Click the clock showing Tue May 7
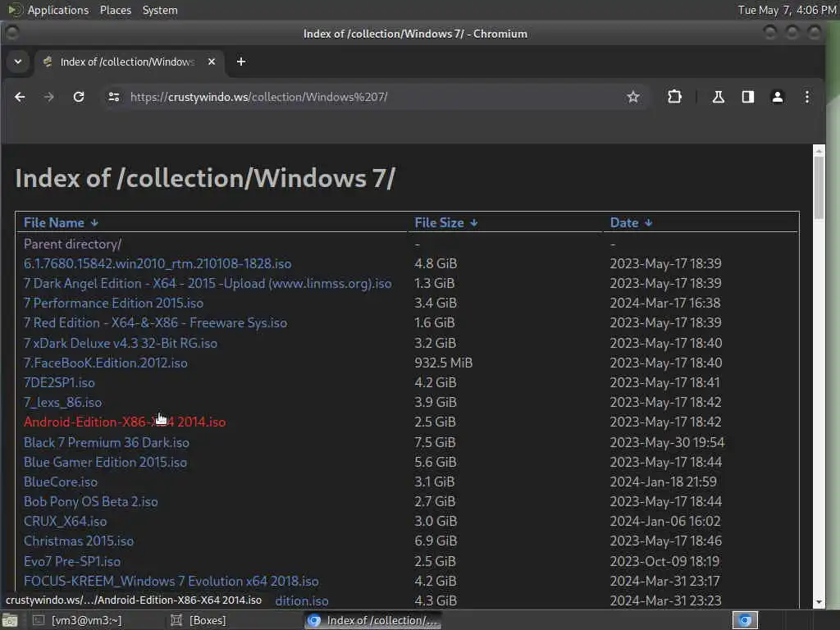Screen dimensions: 840x630 pyautogui.click(x=787, y=10)
